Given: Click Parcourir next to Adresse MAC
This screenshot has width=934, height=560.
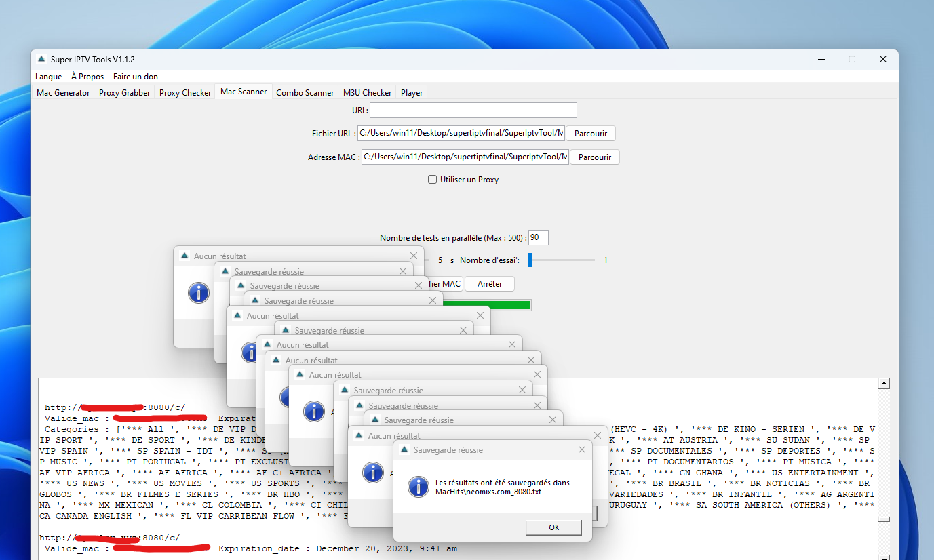Looking at the screenshot, I should (595, 157).
